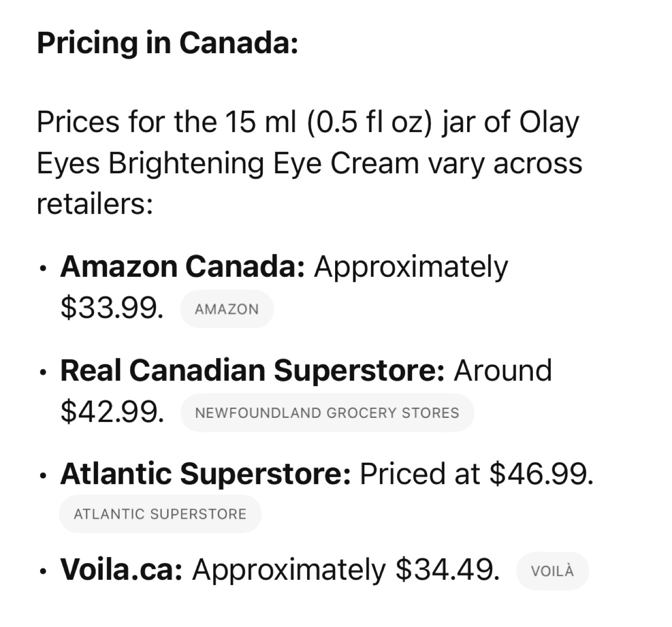Screen dimensions: 672x627
Task: Click the $42.99 Superstore price text
Action: coord(112,412)
